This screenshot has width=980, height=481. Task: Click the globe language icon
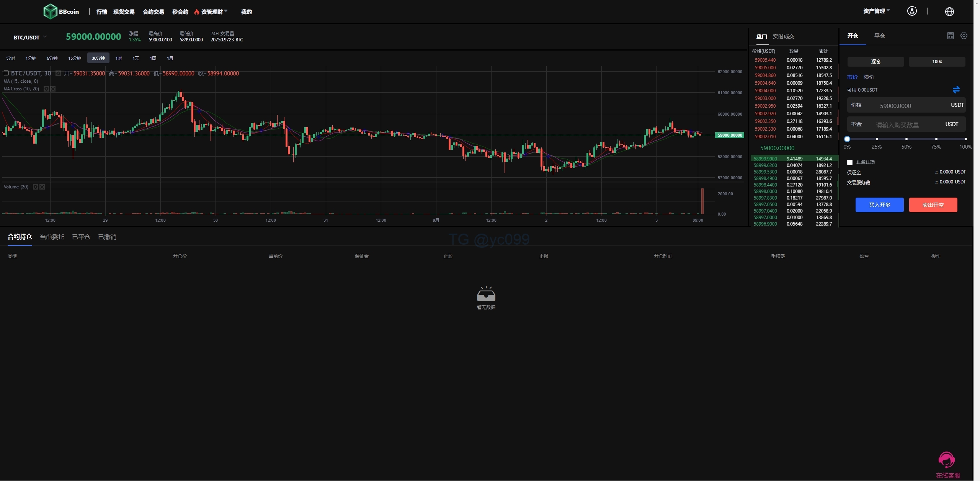tap(949, 11)
